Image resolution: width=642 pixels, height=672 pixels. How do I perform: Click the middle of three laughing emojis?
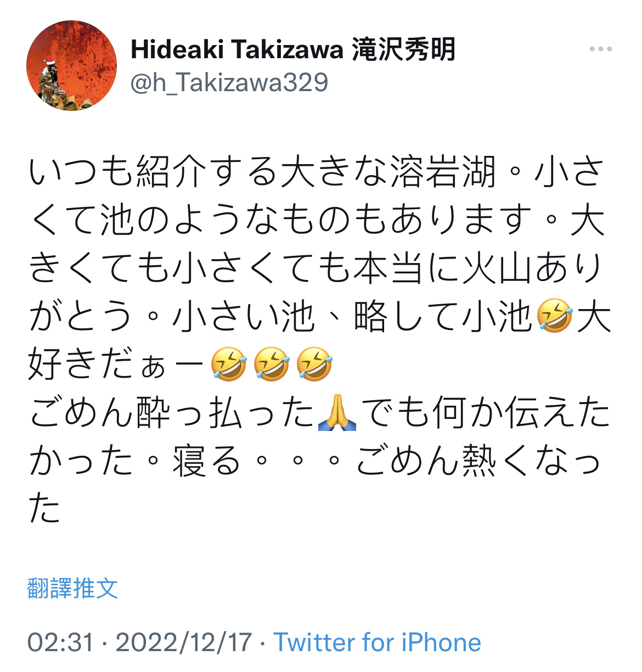pos(272,365)
